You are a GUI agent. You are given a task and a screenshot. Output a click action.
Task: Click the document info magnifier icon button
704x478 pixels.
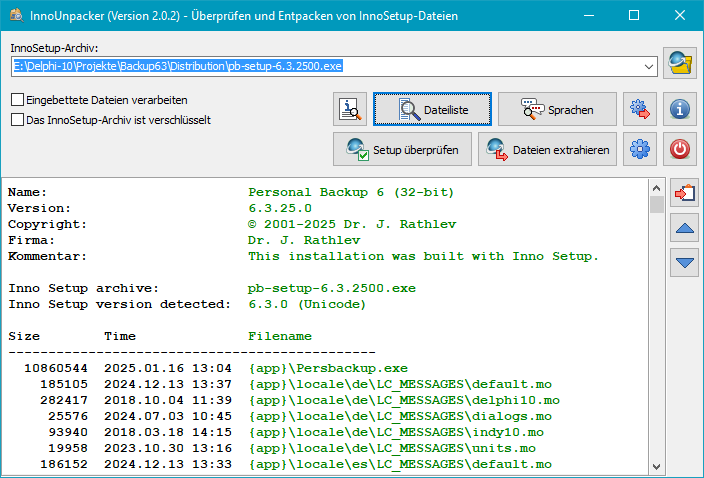click(350, 109)
